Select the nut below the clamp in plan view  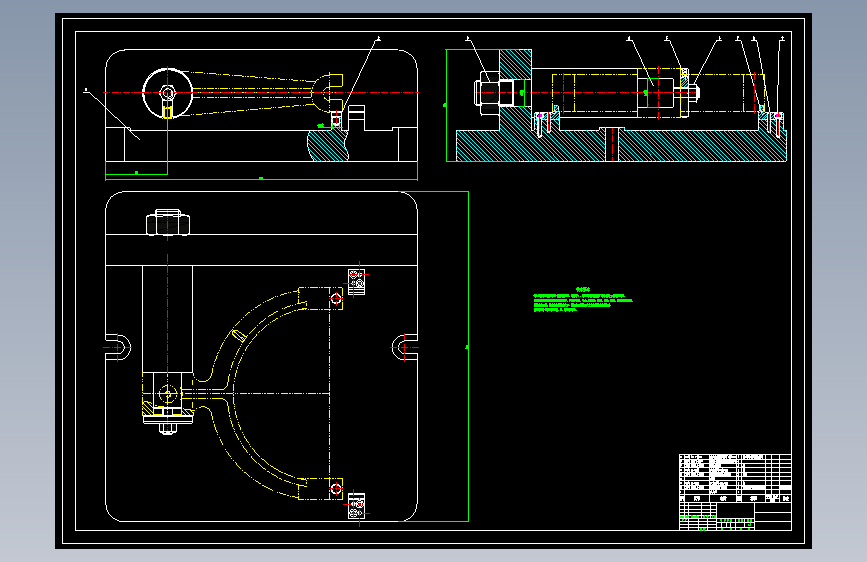pos(168,429)
